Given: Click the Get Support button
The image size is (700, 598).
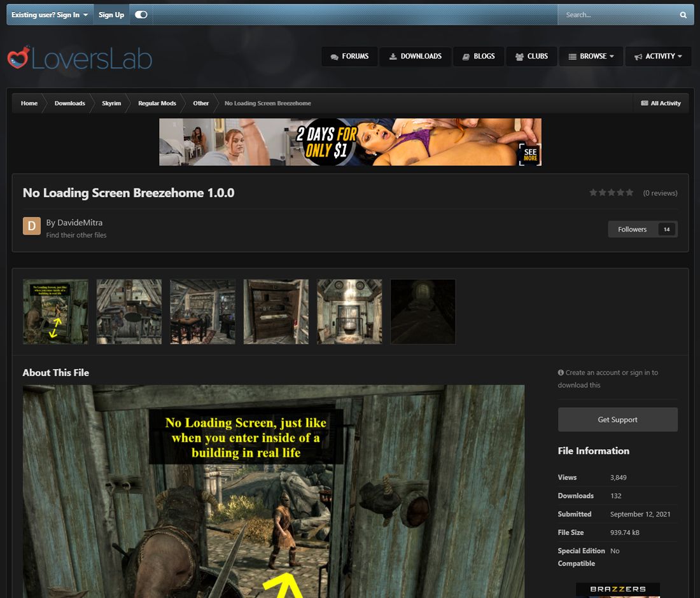Looking at the screenshot, I should [x=617, y=420].
